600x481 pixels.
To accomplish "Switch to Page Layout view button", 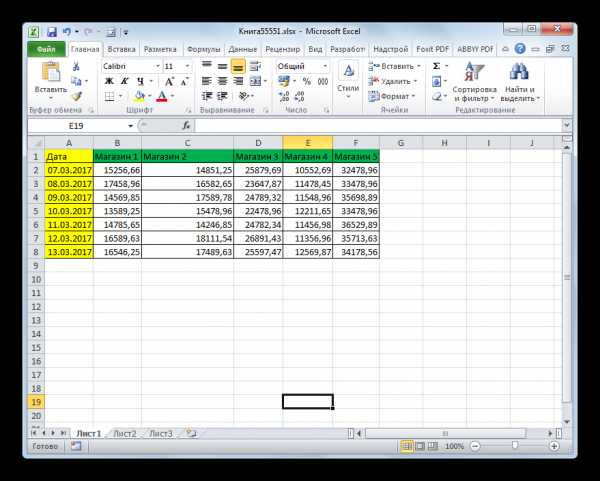I will pyautogui.click(x=420, y=446).
